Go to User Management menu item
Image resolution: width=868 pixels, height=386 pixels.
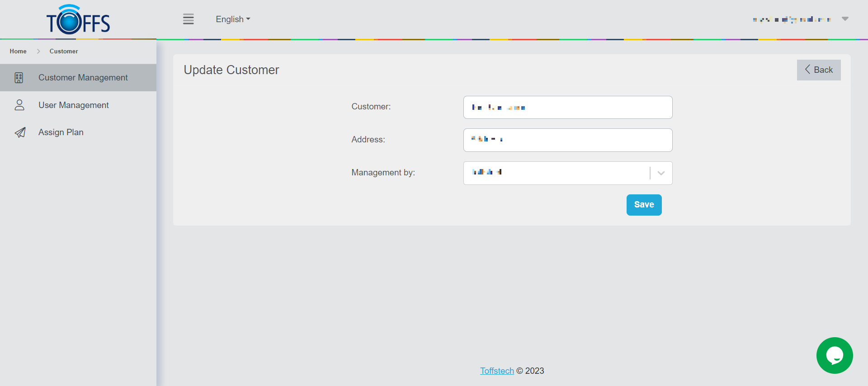pyautogui.click(x=73, y=105)
